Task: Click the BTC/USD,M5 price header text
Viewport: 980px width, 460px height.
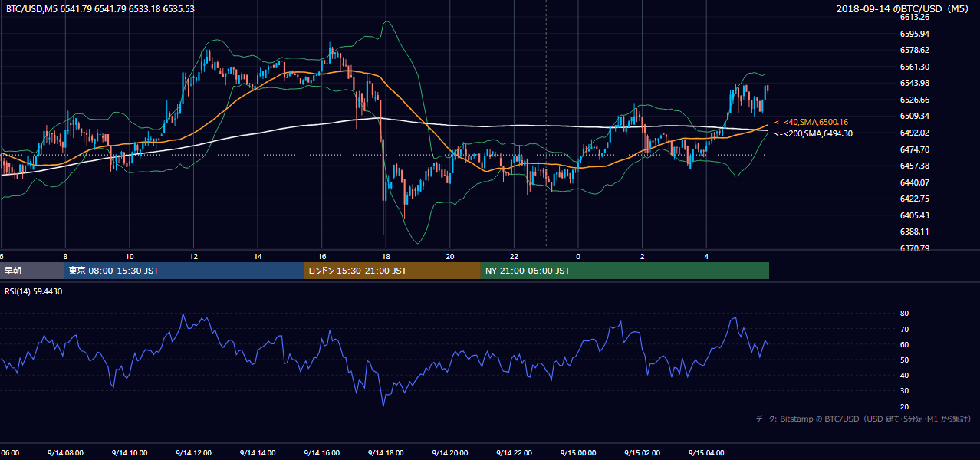Action: (100, 8)
